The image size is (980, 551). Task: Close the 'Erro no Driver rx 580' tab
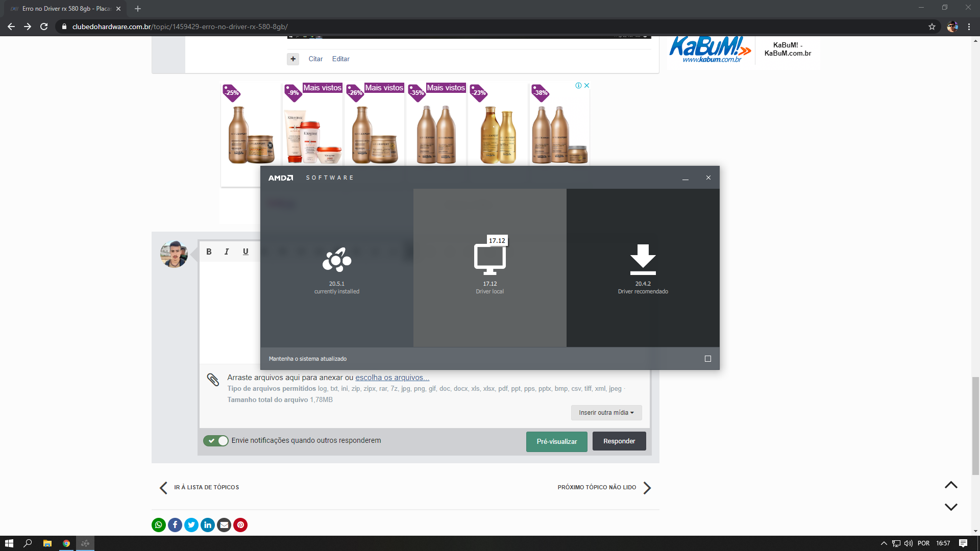118,9
